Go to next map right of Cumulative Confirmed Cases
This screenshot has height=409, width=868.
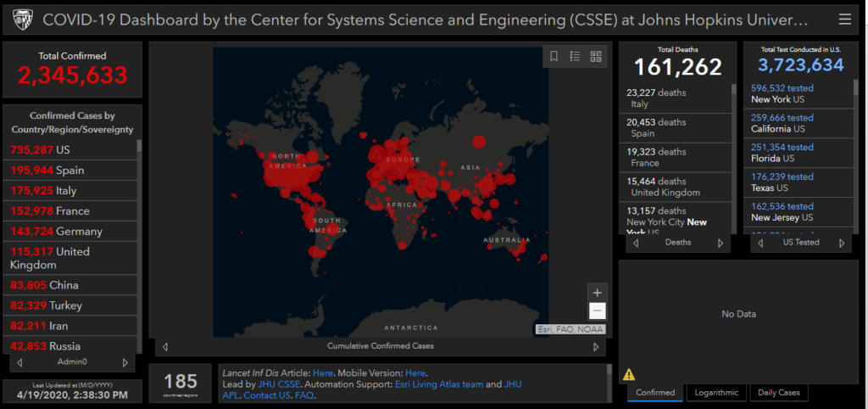(x=596, y=347)
